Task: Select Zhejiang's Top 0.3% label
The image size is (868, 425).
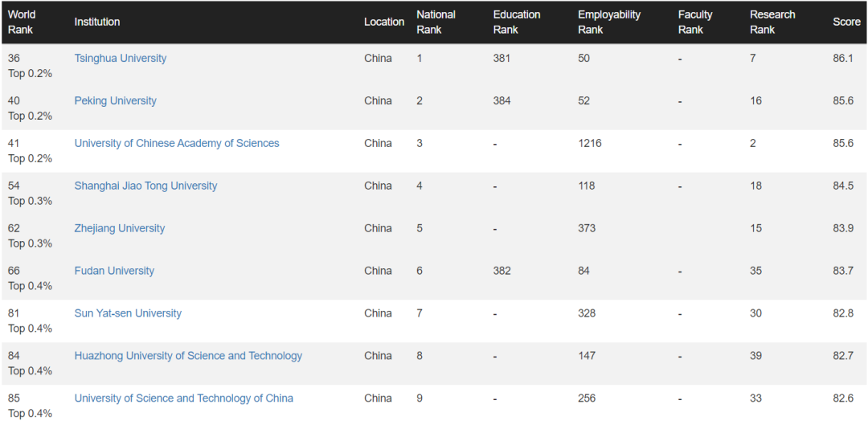Action: pos(30,243)
